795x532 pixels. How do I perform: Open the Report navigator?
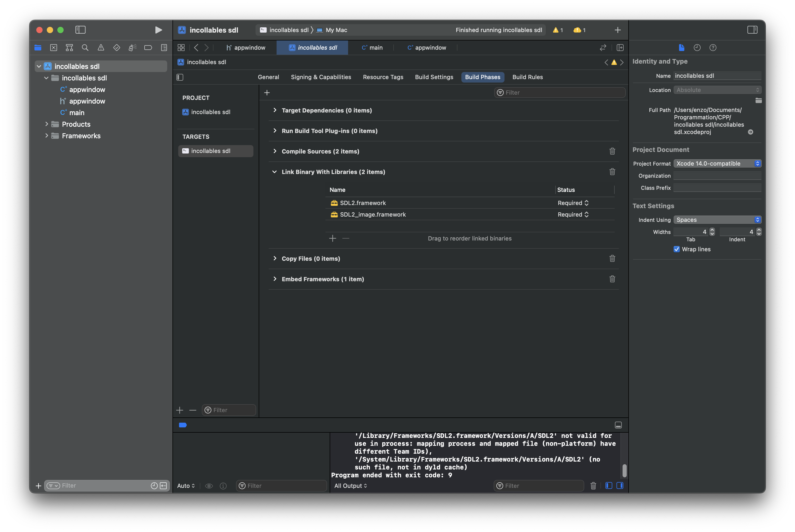click(x=164, y=48)
